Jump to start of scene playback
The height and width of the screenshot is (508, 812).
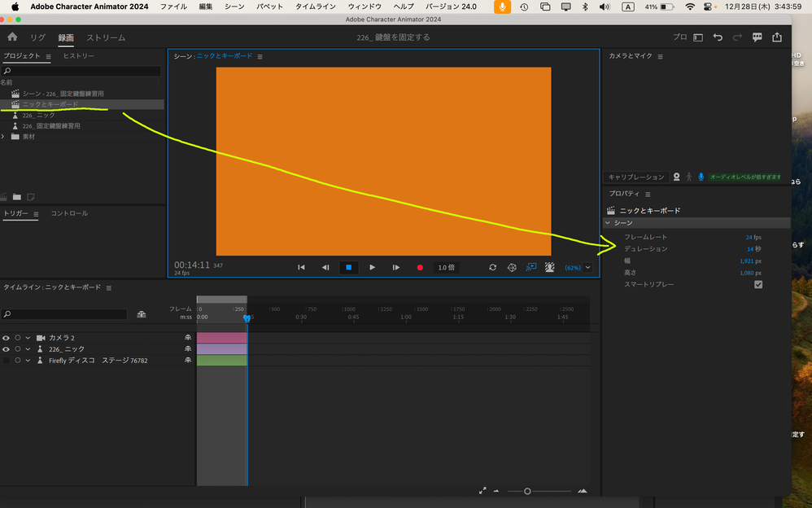(x=301, y=268)
